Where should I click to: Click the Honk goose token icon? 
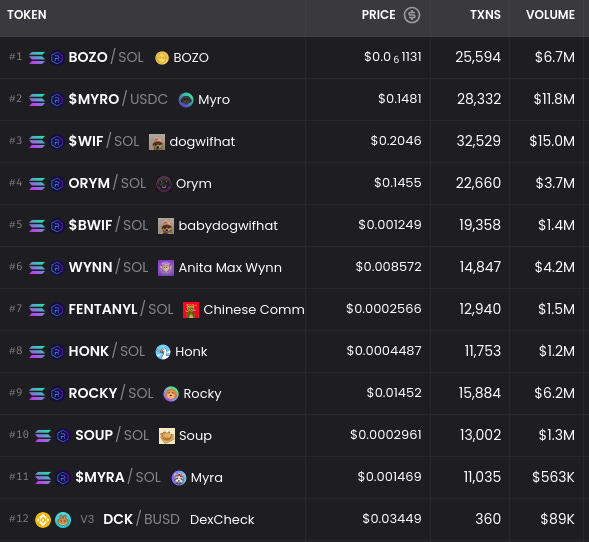(x=163, y=352)
